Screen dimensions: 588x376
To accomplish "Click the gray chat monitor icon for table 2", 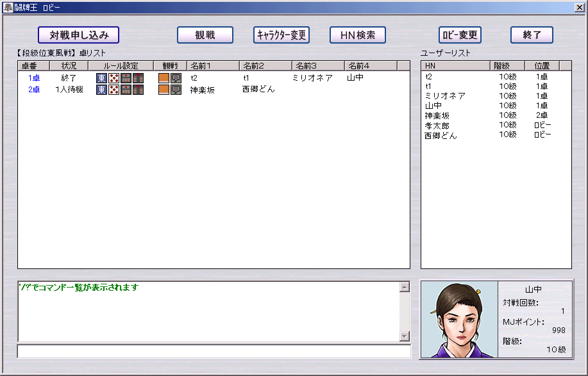I will point(176,90).
